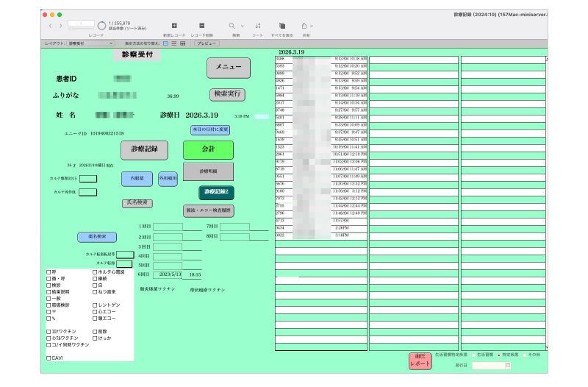Check the レントゲン checkbox
Image resolution: width=588 pixels, height=387 pixels.
[x=95, y=305]
